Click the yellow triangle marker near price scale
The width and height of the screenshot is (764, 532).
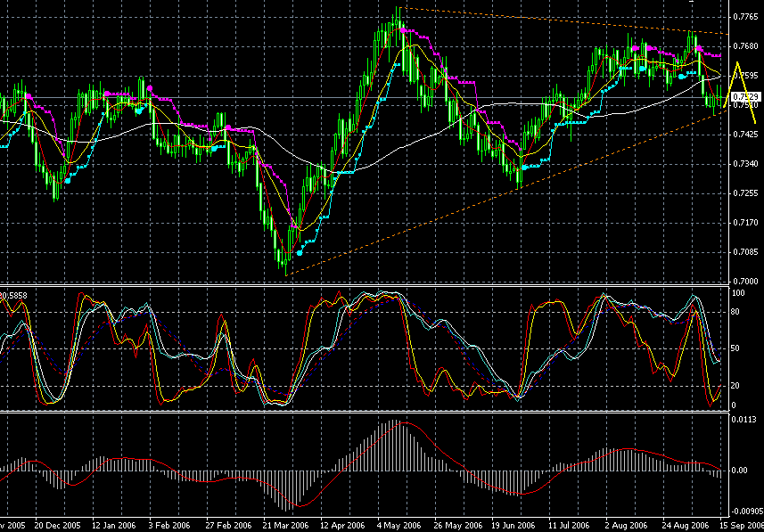[738, 80]
